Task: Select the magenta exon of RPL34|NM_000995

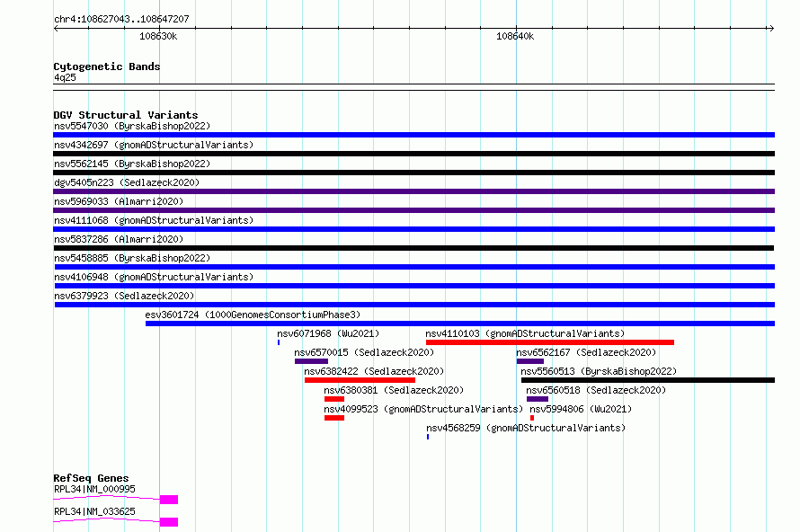Action: [x=169, y=500]
